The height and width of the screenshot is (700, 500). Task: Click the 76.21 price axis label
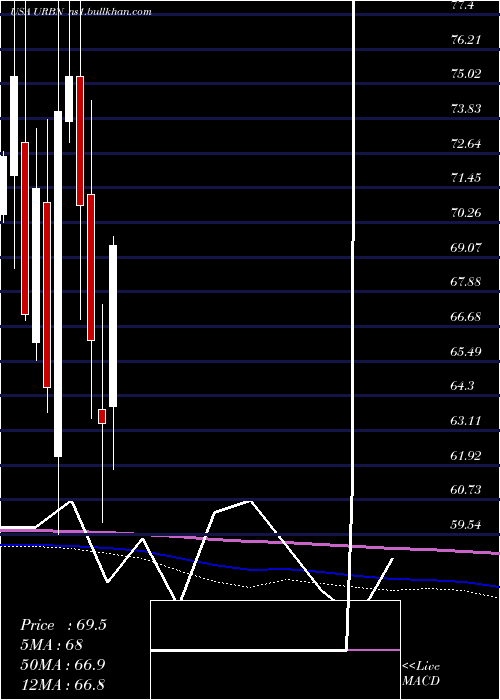click(467, 39)
